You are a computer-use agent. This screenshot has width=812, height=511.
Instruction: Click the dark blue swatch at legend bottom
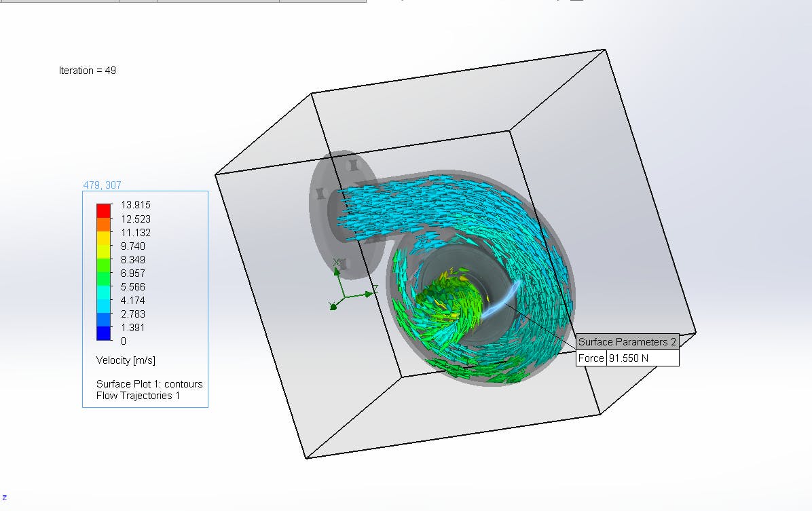point(103,333)
